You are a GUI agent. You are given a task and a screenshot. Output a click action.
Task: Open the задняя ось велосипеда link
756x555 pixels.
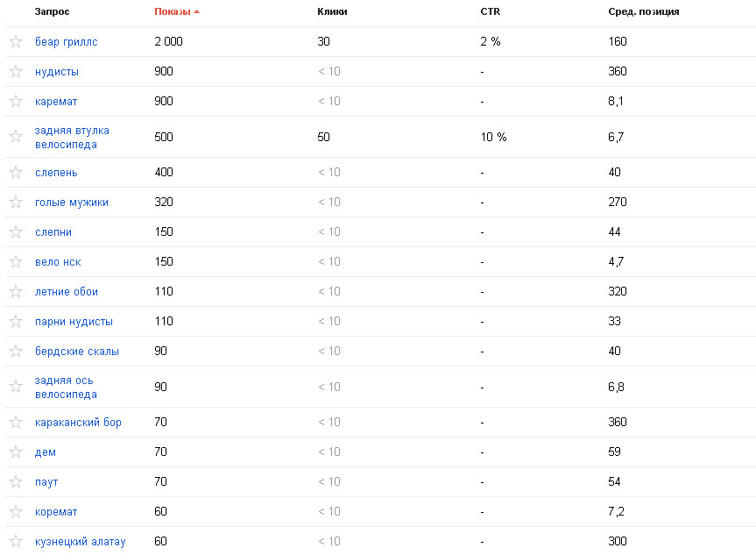click(x=64, y=387)
